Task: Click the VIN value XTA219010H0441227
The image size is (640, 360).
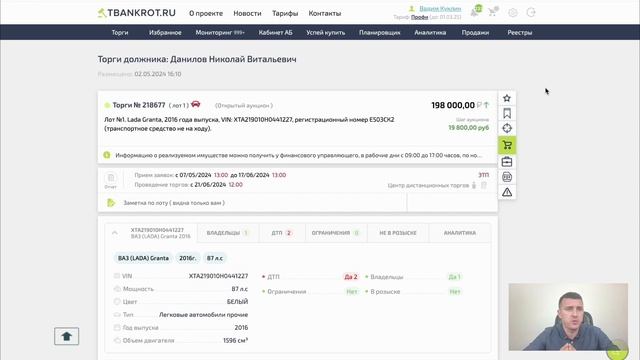Action: point(218,276)
